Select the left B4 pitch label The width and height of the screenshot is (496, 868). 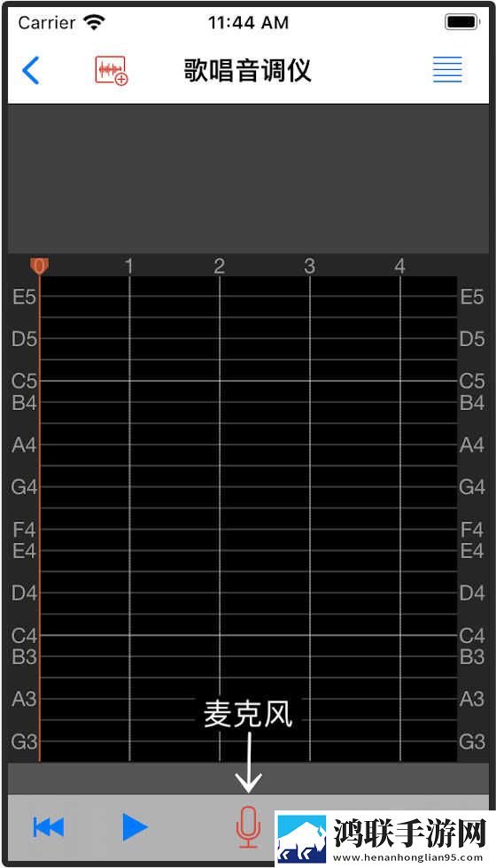click(x=25, y=402)
